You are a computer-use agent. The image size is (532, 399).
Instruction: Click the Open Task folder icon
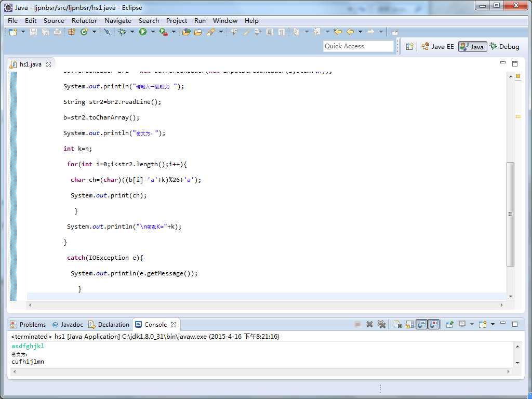(198, 32)
